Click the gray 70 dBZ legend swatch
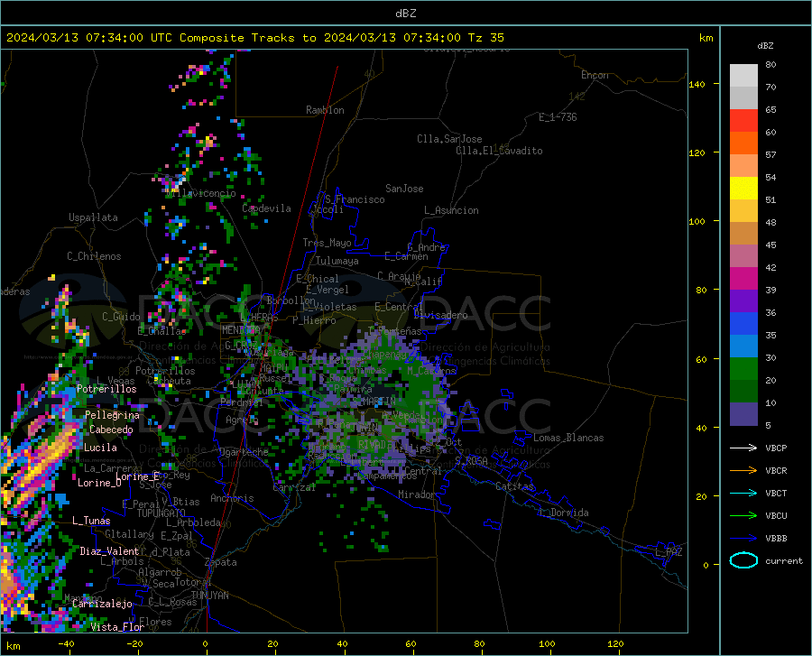Screen dimensions: 812x656 [743, 97]
